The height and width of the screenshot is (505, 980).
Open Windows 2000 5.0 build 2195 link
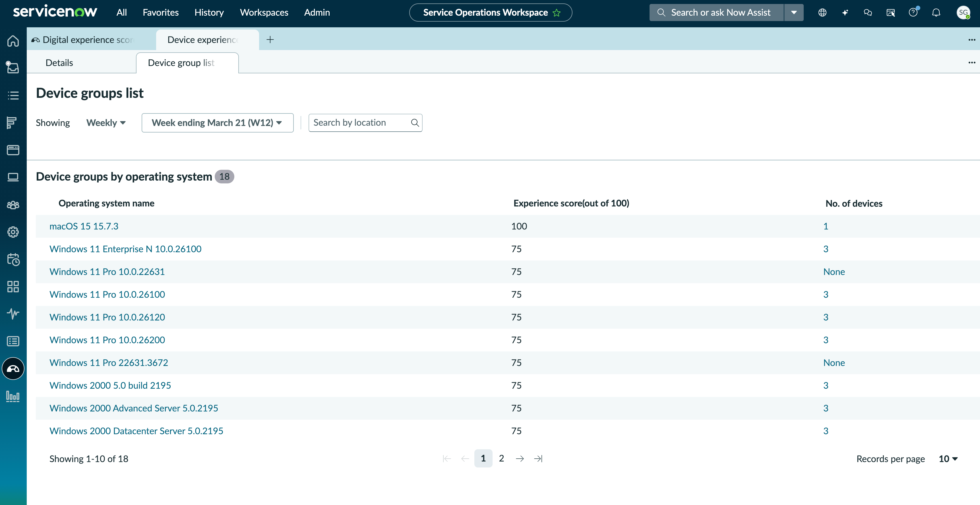point(110,386)
